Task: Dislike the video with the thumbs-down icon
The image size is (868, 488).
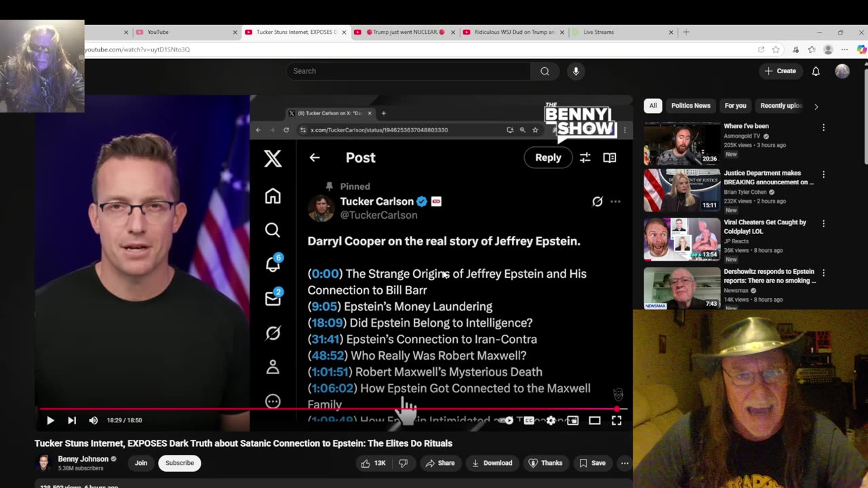Action: point(403,463)
